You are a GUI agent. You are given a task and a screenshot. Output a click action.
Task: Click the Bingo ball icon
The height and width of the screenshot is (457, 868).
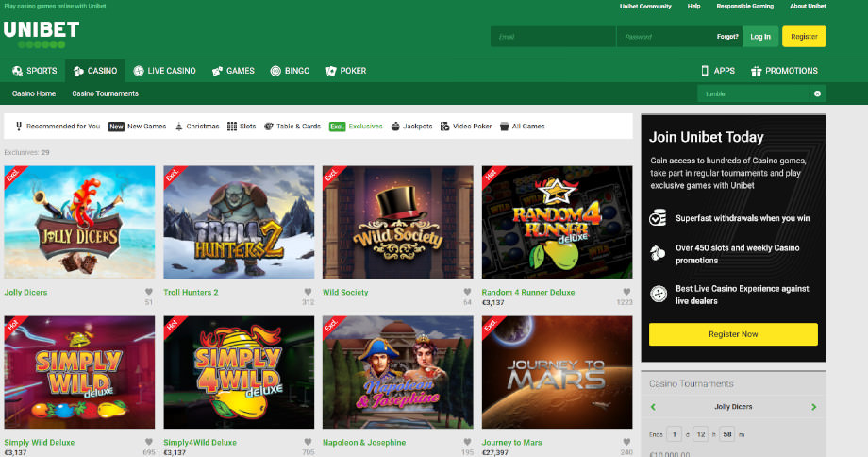coord(275,71)
